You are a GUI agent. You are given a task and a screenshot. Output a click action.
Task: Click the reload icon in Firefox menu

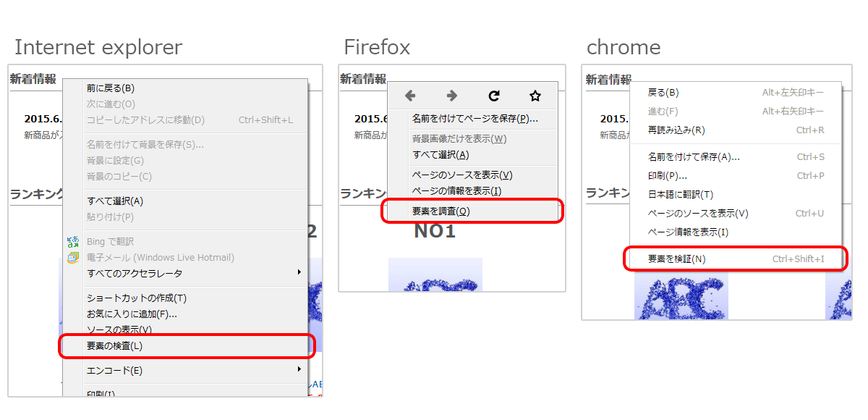[494, 96]
